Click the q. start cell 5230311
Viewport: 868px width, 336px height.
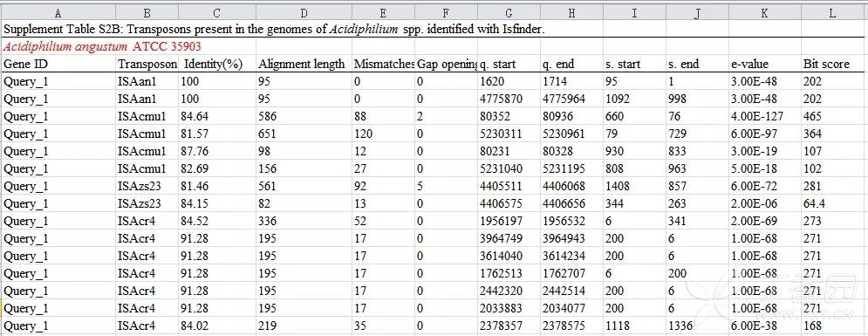509,134
